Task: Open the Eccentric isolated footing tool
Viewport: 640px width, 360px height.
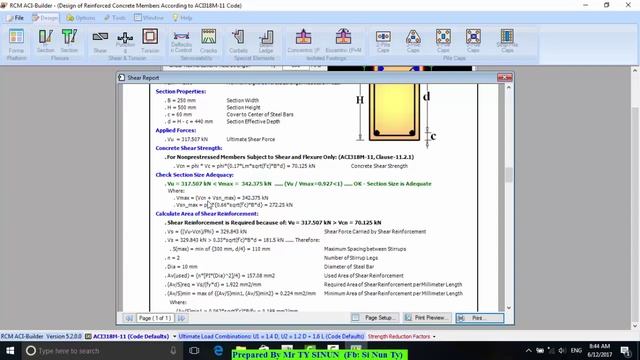Action: (343, 41)
